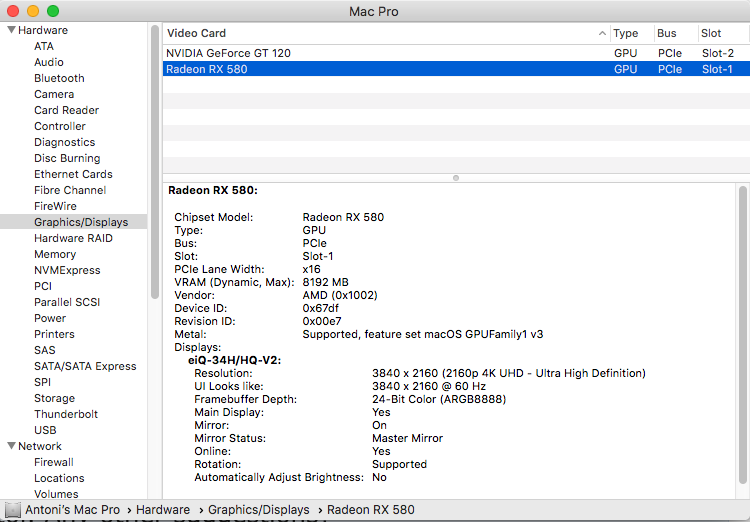The image size is (750, 522).
Task: Select Disc Burning in the sidebar
Action: tap(67, 158)
